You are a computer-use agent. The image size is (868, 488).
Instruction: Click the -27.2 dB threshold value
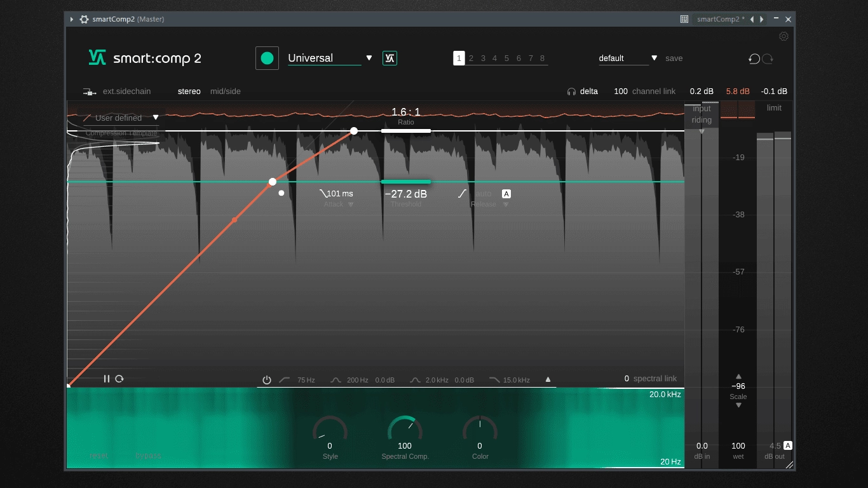[406, 194]
